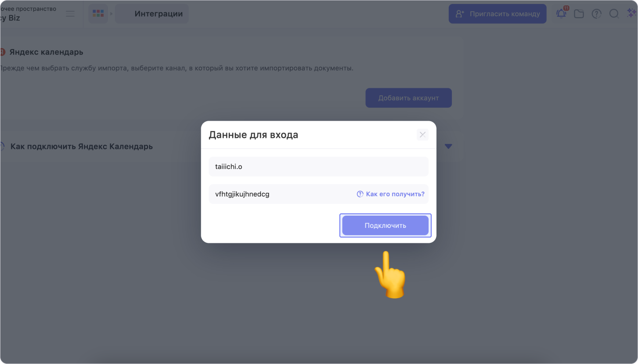The image size is (638, 364).
Task: Click the sparkle AI assistant icon
Action: point(631,14)
